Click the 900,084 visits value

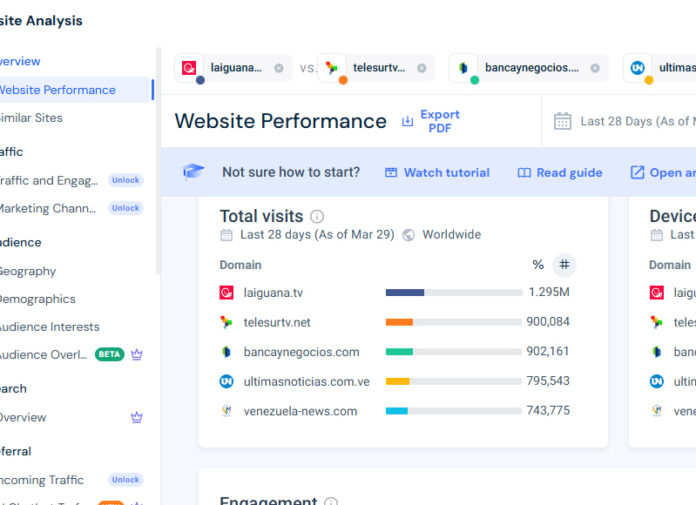[548, 322]
